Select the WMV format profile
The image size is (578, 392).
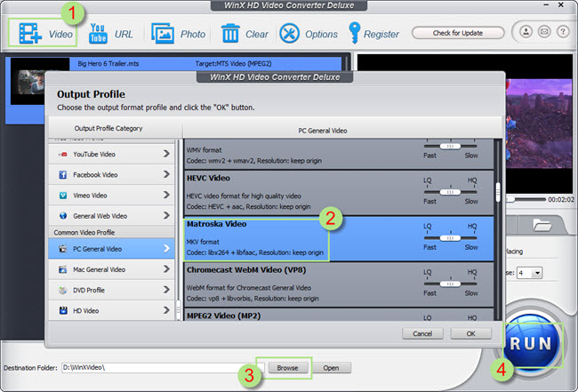(339, 154)
